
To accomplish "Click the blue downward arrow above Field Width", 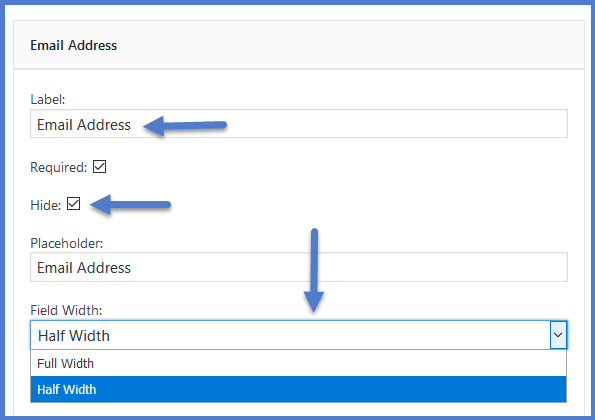I will tap(314, 270).
